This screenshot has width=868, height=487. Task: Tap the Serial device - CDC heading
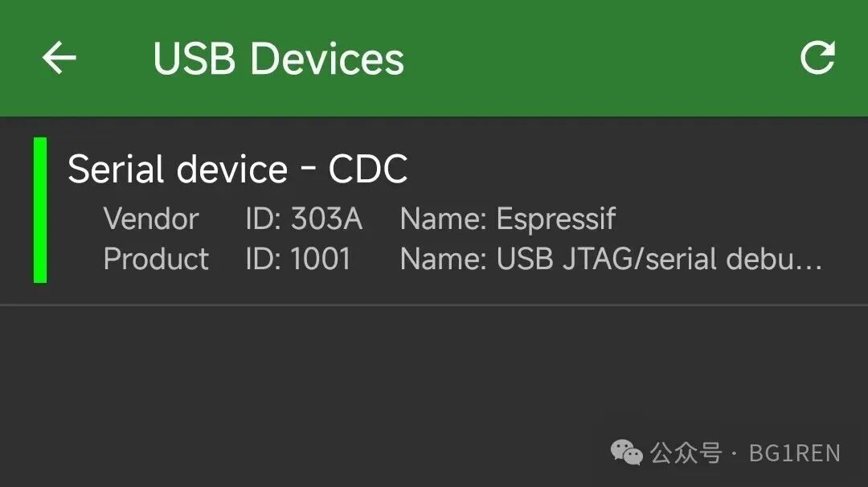pos(239,169)
